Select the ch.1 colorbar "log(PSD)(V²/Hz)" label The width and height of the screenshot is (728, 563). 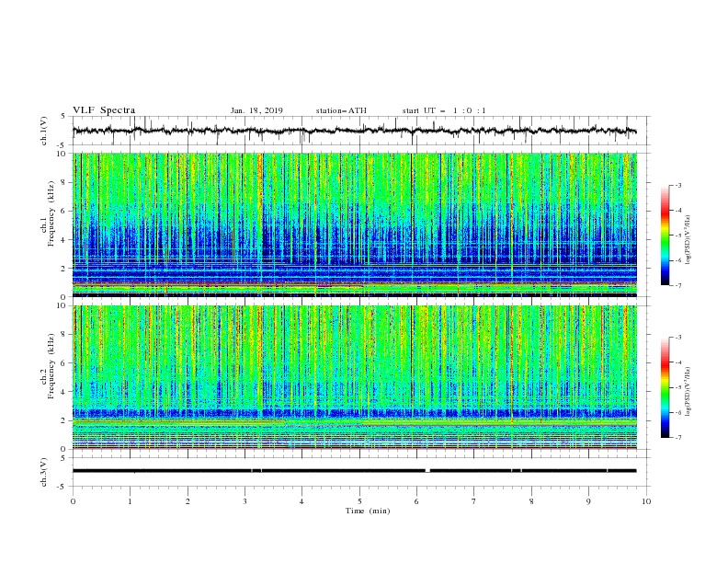point(688,240)
